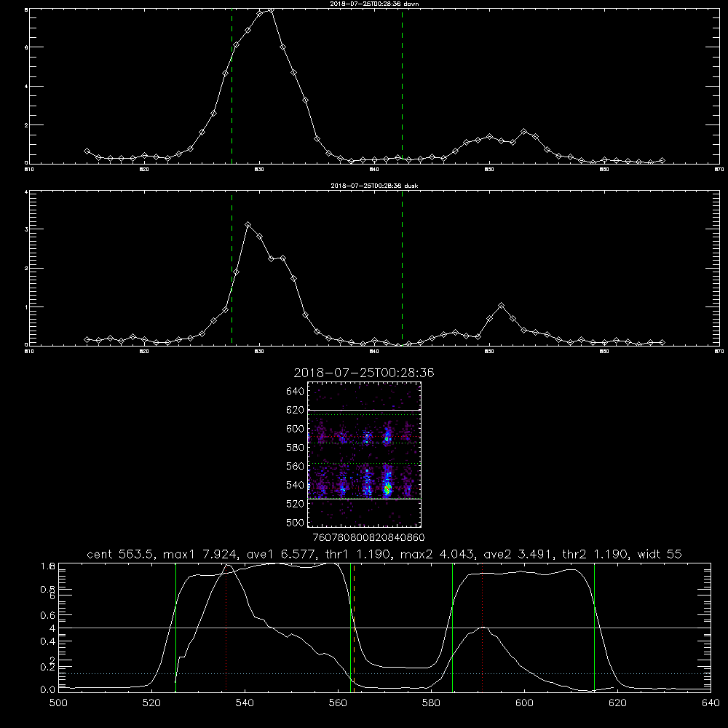Click the 500 label on bottom plot x-axis
Screen dimensions: 728x728
point(58,703)
